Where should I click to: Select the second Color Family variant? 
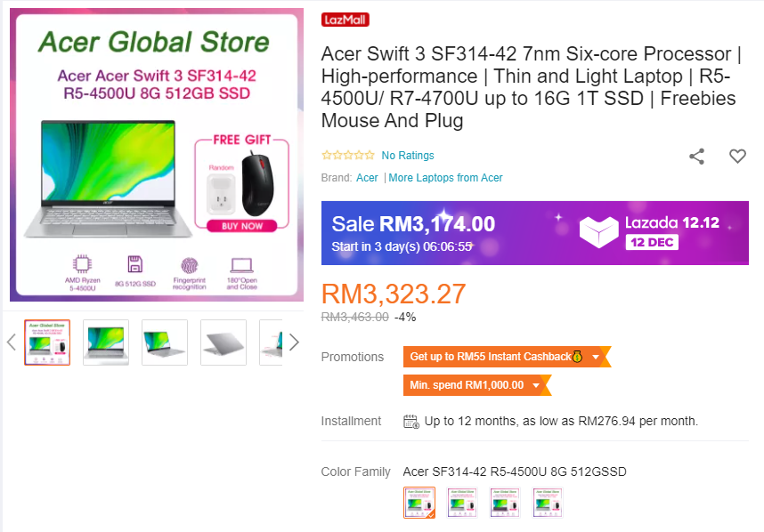[x=463, y=503]
